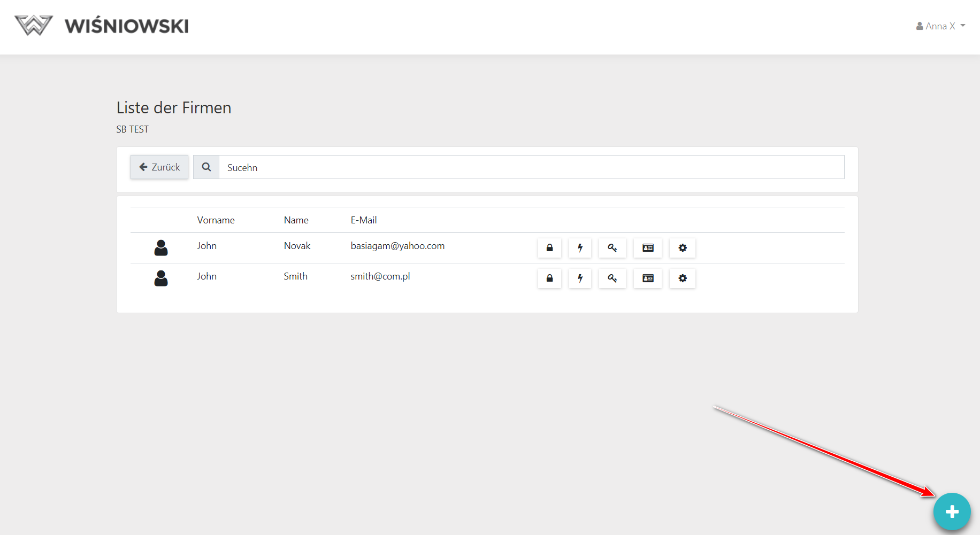Click John Novak's user avatar icon
Screen dimensions: 980x535
(161, 247)
